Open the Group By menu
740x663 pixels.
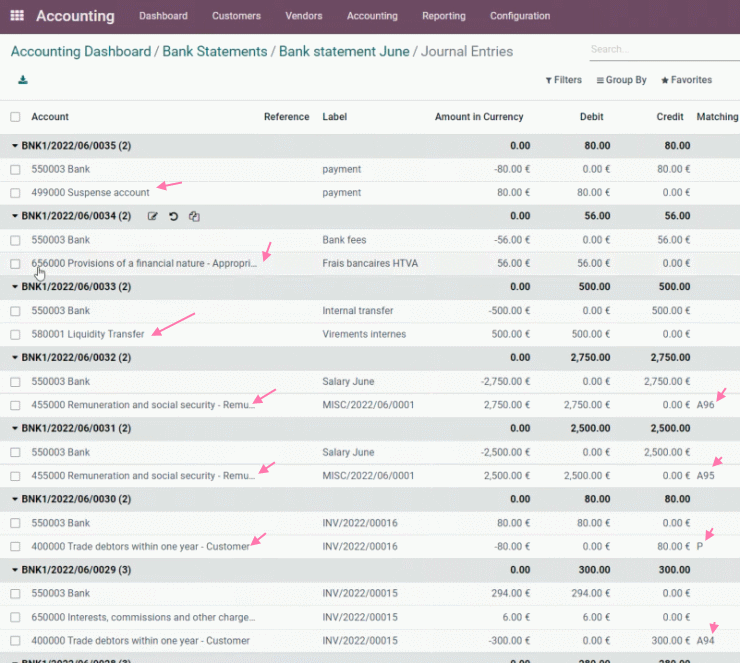621,80
